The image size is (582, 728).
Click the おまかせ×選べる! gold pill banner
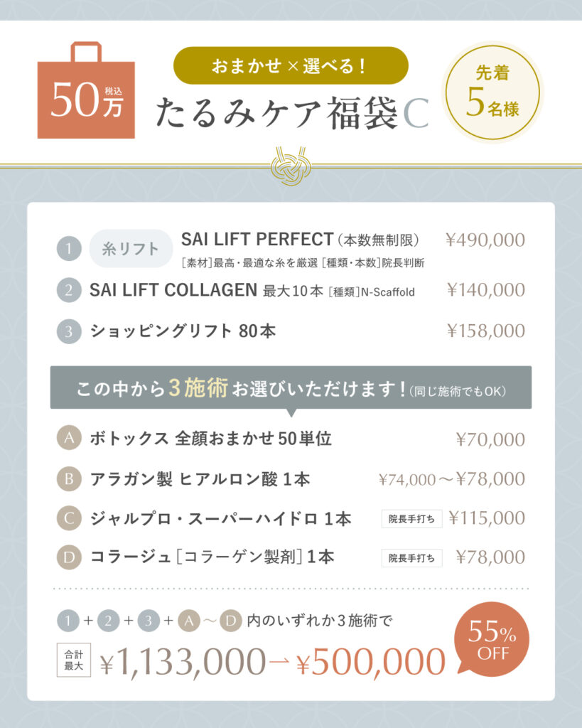pos(291,66)
